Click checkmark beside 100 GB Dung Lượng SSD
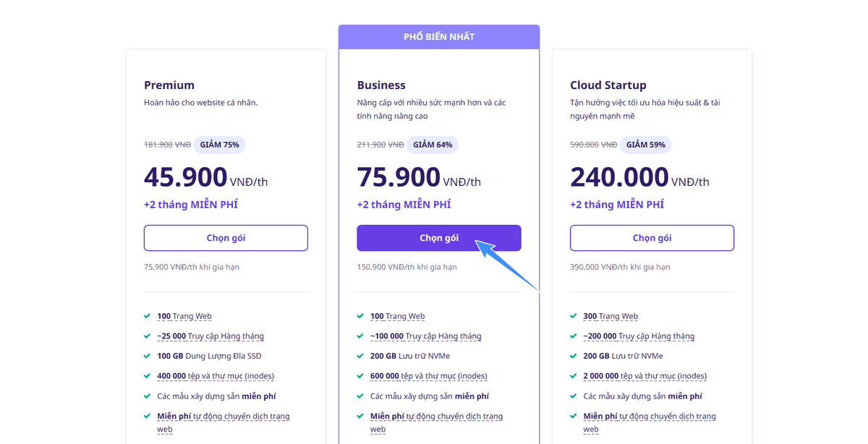Image resolution: width=868 pixels, height=444 pixels. pos(148,356)
